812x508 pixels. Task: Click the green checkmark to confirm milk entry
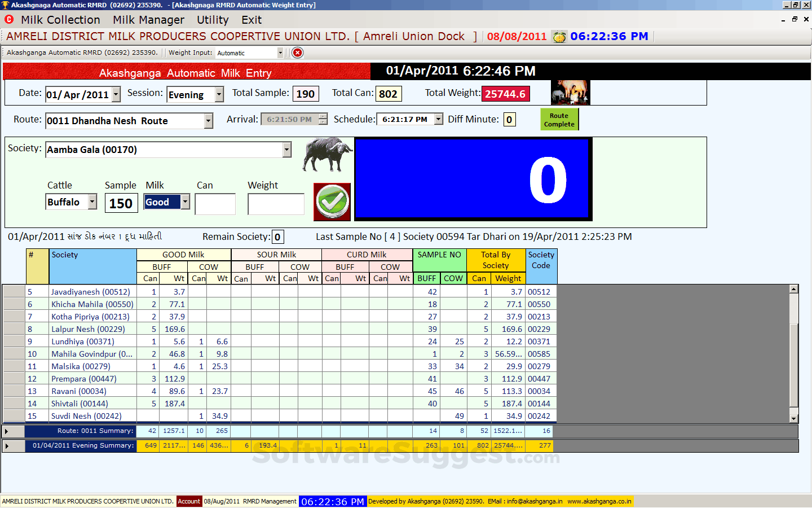pyautogui.click(x=332, y=202)
